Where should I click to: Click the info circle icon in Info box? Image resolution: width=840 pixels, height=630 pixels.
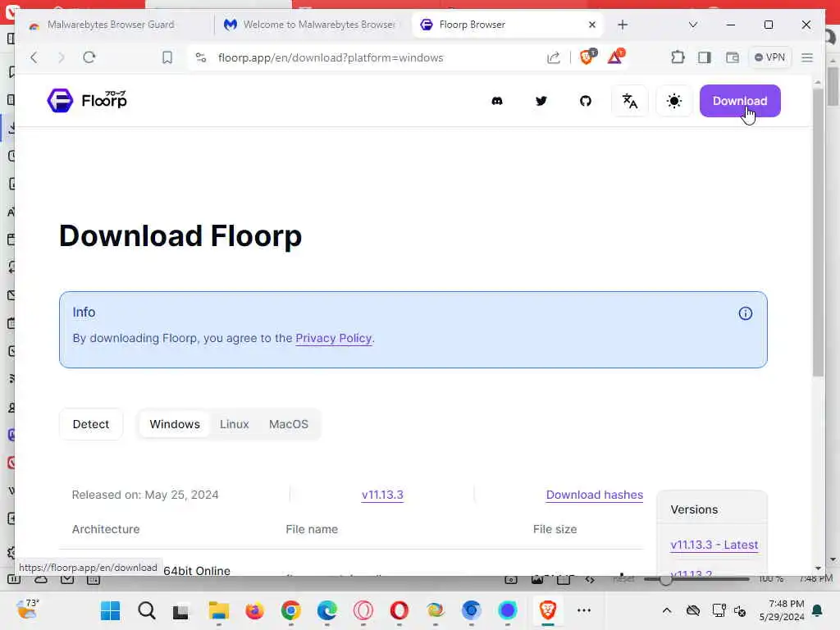[x=745, y=313]
